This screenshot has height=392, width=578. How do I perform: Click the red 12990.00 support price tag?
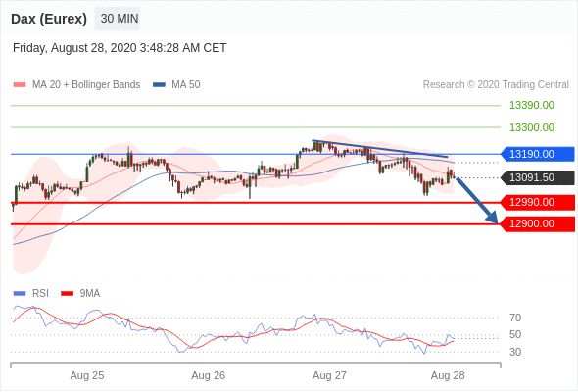pyautogui.click(x=538, y=203)
